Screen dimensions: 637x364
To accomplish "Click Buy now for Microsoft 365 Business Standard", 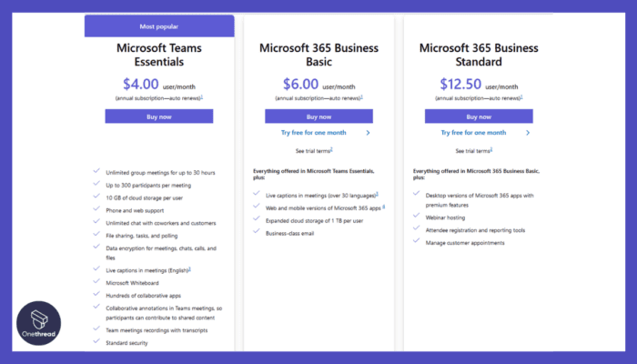I will (479, 116).
